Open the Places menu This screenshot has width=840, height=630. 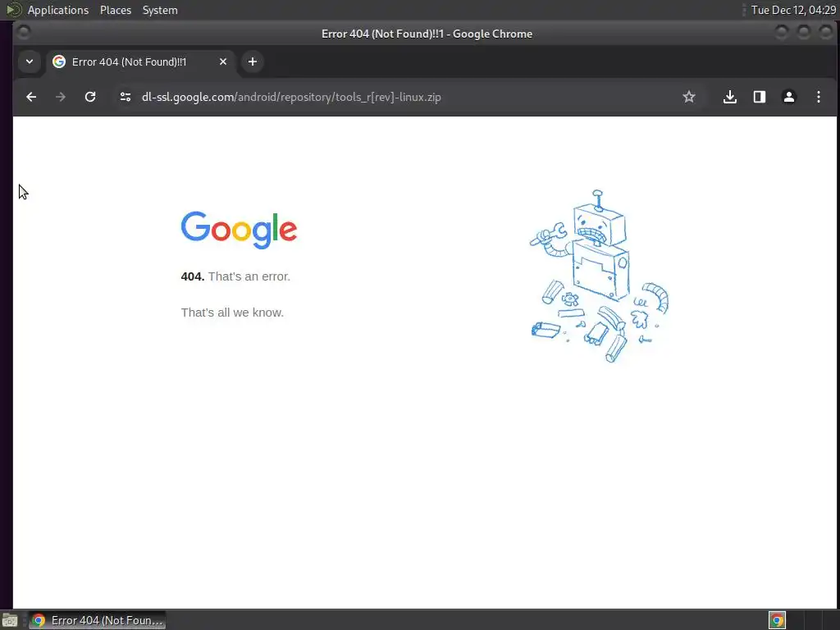pos(116,10)
